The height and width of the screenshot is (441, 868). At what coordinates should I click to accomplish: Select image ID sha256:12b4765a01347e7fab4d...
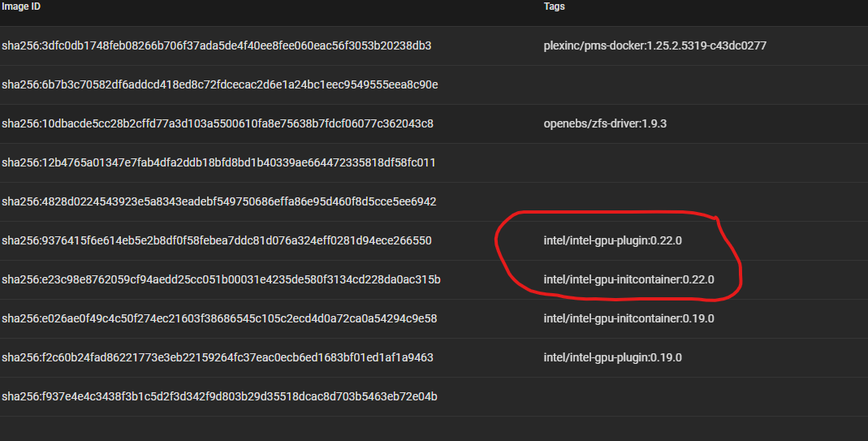[x=218, y=163]
